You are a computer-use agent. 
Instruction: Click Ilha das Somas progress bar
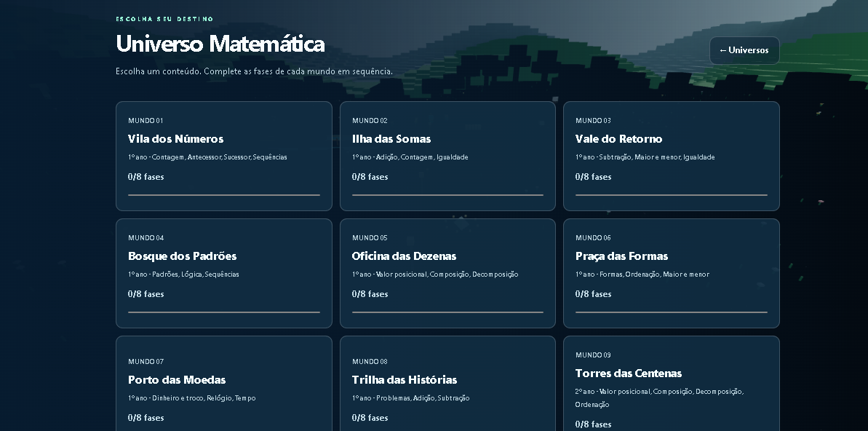447,195
